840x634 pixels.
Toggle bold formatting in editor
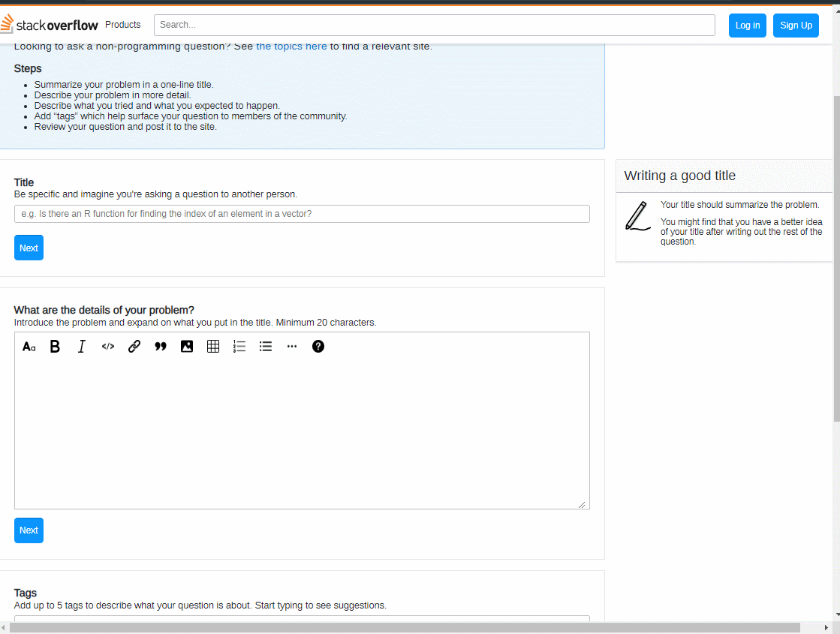click(55, 347)
